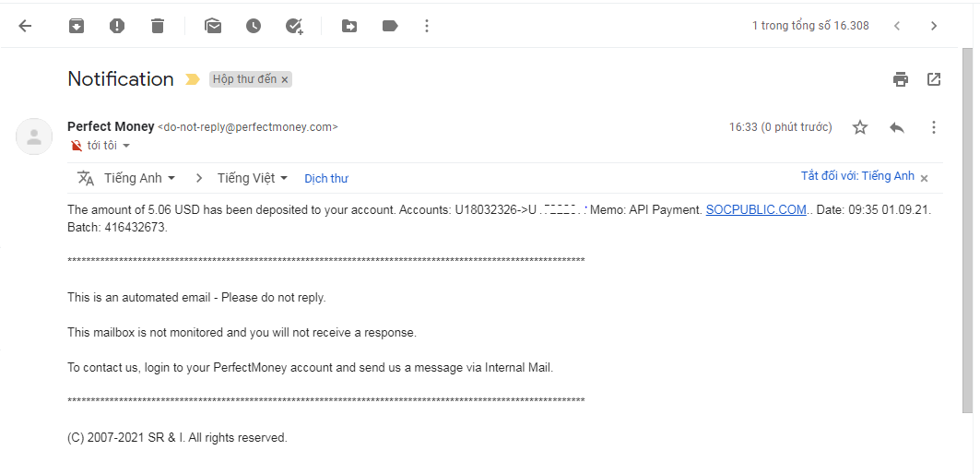Viewport: 980px width, 474px height.
Task: Report this email as spam
Action: coord(117,26)
